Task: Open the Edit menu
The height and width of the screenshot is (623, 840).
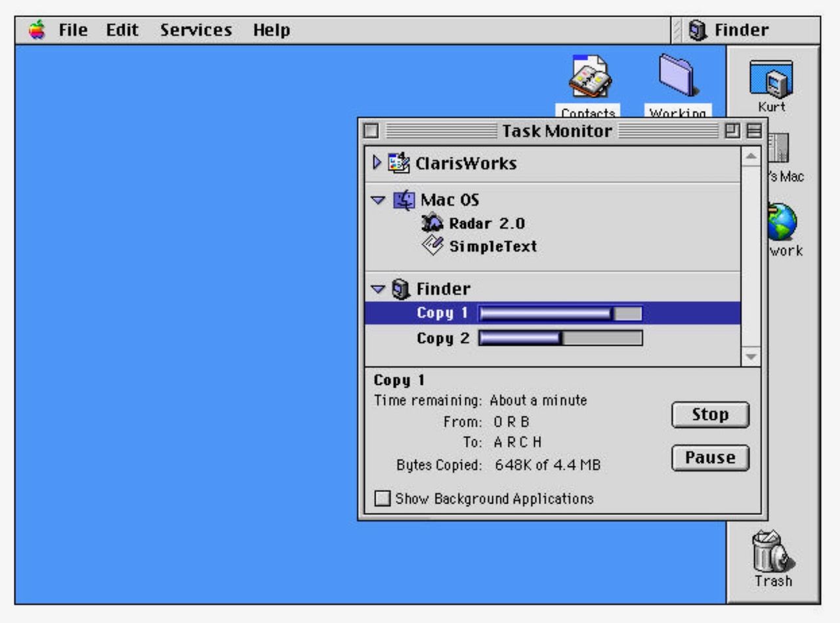Action: pos(123,30)
